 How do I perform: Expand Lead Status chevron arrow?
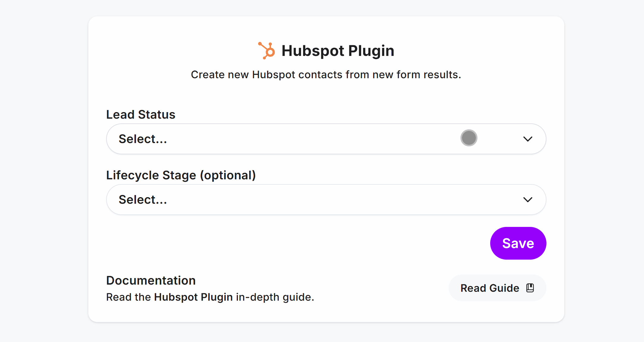tap(528, 139)
